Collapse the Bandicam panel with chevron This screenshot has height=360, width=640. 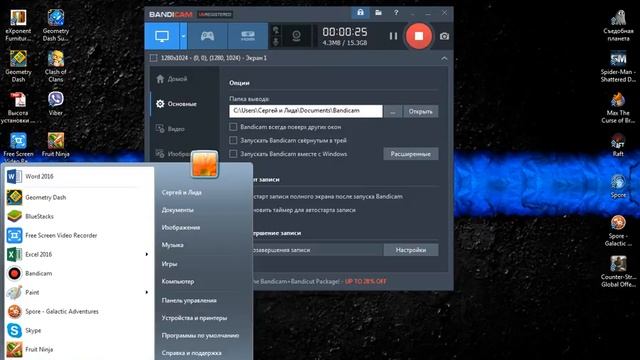[x=444, y=59]
